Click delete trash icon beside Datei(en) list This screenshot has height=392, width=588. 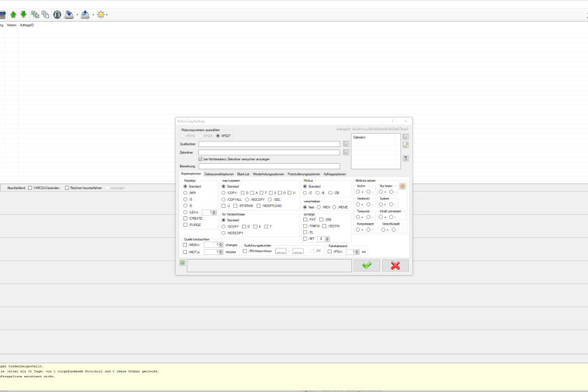[x=405, y=158]
